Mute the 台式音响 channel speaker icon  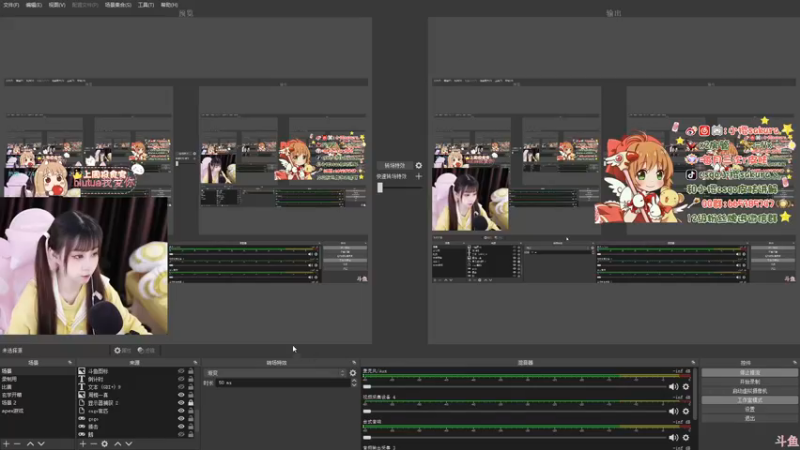click(673, 437)
